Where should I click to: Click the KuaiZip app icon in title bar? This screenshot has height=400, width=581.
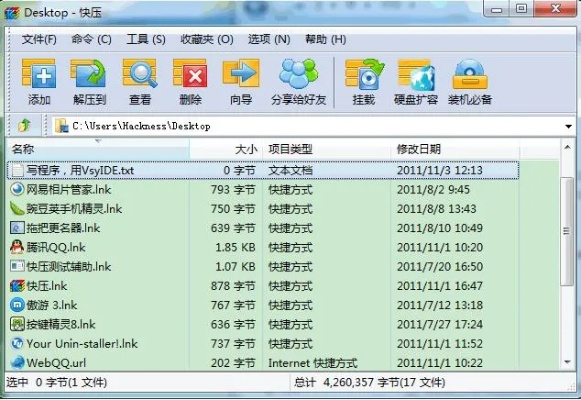pos(12,13)
